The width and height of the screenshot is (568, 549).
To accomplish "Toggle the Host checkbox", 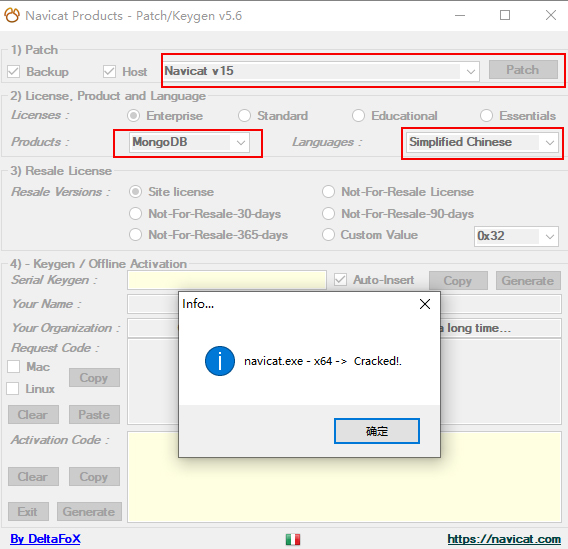I will 109,71.
